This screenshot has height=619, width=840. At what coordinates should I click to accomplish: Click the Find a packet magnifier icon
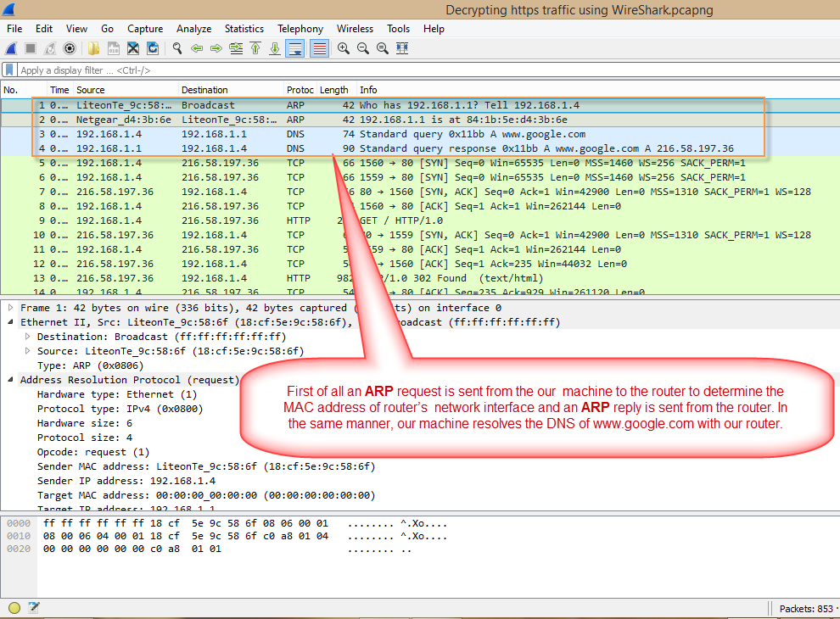[x=177, y=48]
